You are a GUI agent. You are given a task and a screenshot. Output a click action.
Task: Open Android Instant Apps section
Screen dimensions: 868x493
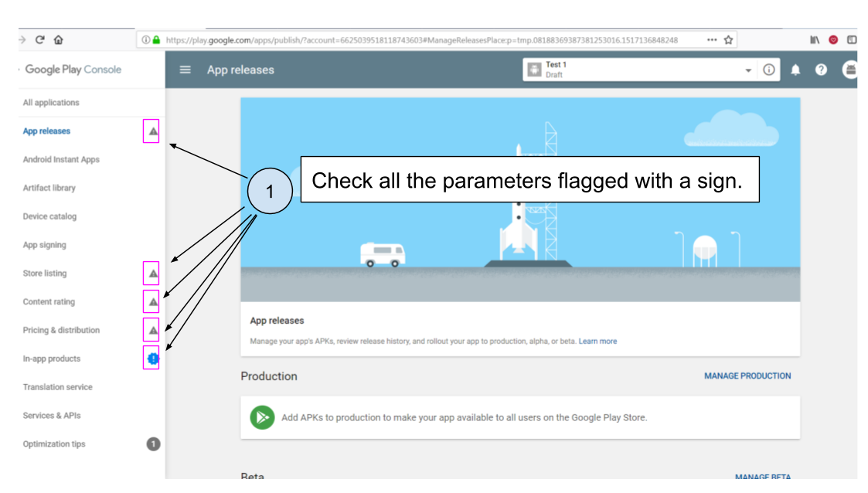pyautogui.click(x=61, y=159)
